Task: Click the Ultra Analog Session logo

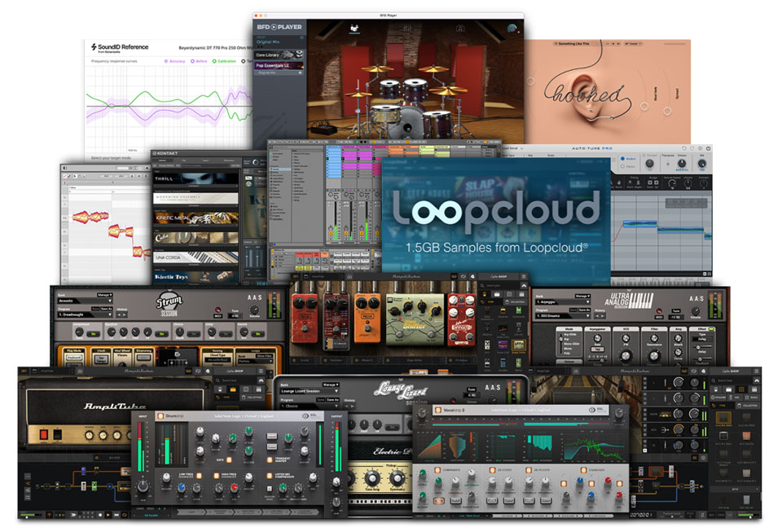Action: pyautogui.click(x=628, y=301)
